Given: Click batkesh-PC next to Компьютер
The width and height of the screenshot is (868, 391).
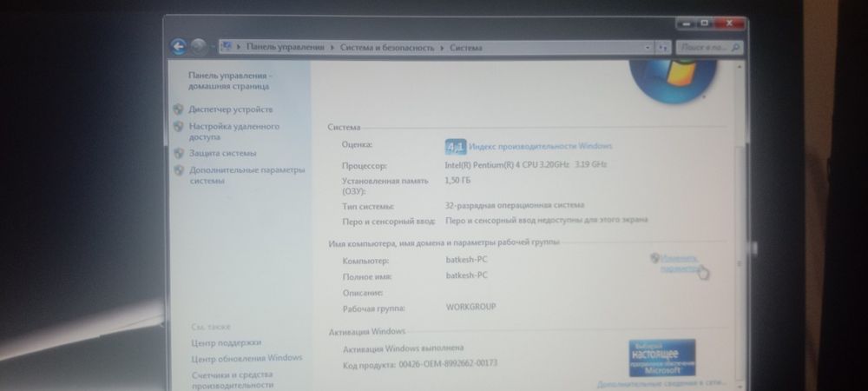Looking at the screenshot, I should click(x=467, y=259).
